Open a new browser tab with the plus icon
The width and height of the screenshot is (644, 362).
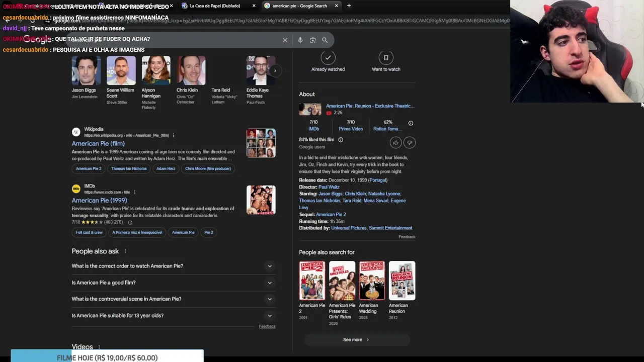tap(349, 6)
